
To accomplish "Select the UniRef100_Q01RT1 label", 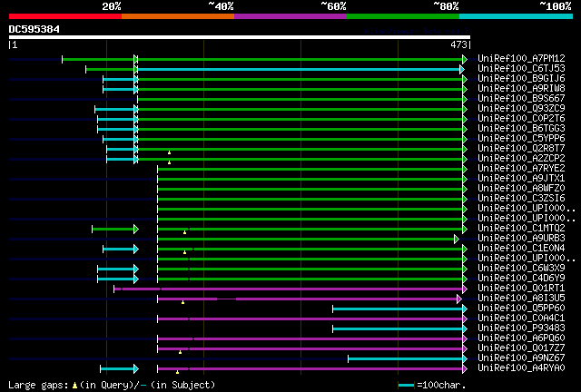I will (521, 289).
